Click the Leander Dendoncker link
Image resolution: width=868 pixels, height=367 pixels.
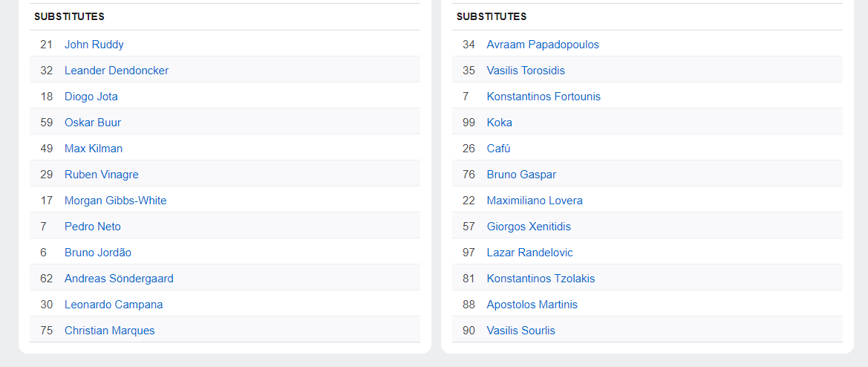(x=117, y=71)
